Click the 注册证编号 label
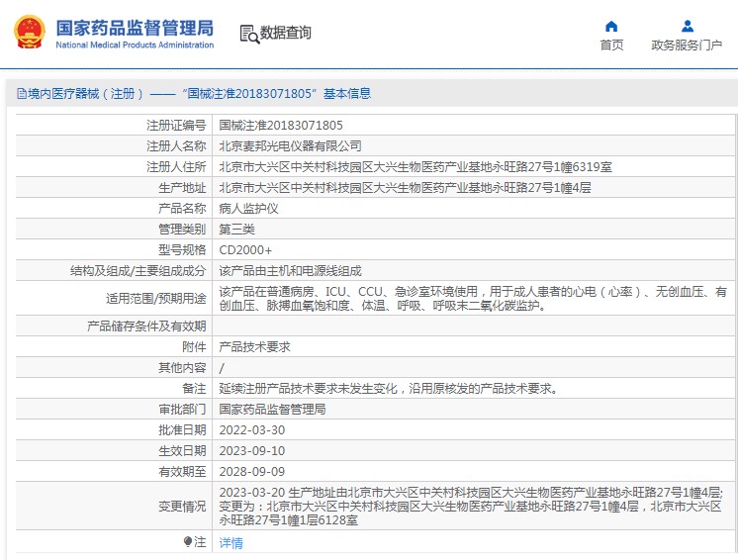This screenshot has width=738, height=560. coord(176,126)
